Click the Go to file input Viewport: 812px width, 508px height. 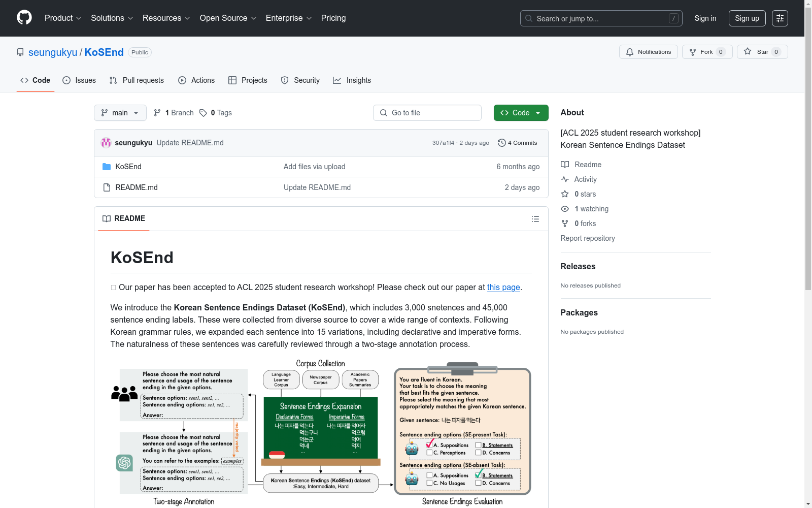(x=427, y=113)
